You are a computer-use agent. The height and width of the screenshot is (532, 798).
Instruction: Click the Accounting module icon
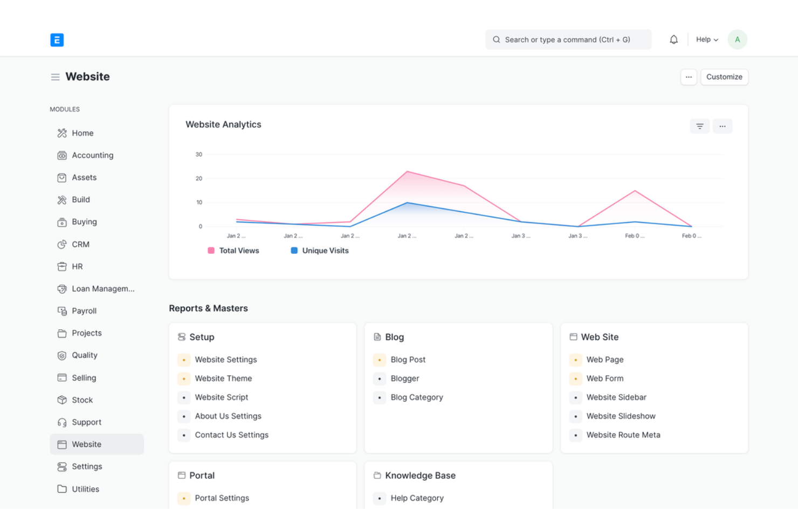point(62,155)
